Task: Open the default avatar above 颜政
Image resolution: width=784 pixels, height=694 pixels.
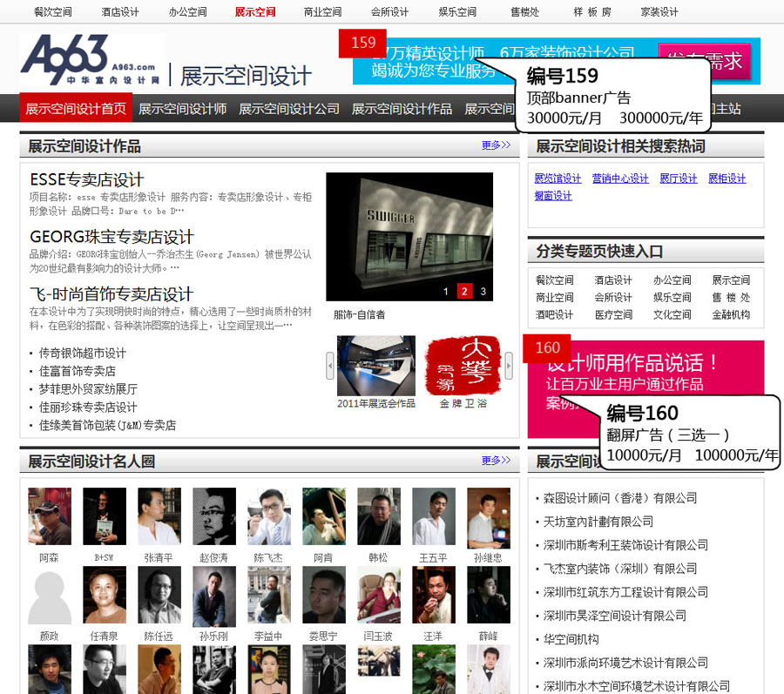Action: click(50, 595)
